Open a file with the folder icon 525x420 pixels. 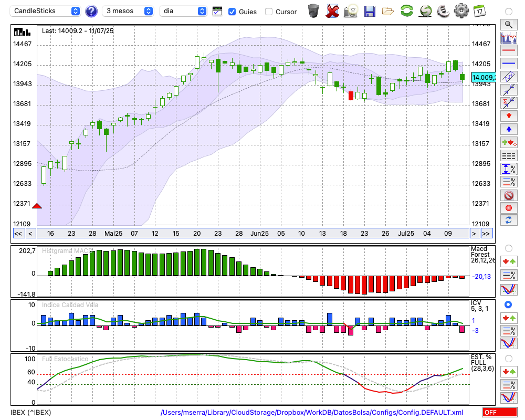click(388, 12)
